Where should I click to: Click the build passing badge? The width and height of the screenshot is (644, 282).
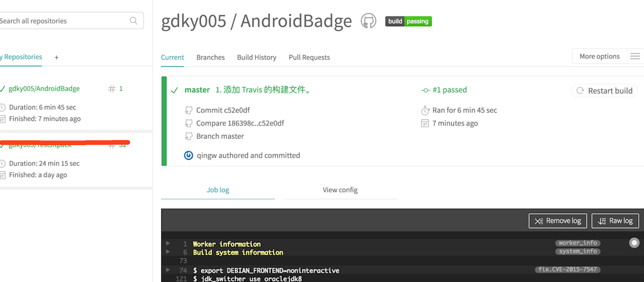point(408,21)
